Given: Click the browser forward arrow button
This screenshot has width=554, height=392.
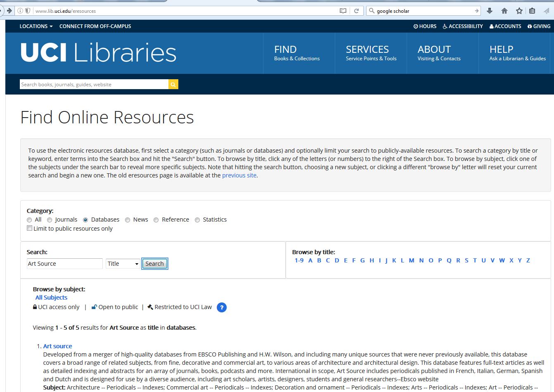Looking at the screenshot, I should tap(9, 11).
